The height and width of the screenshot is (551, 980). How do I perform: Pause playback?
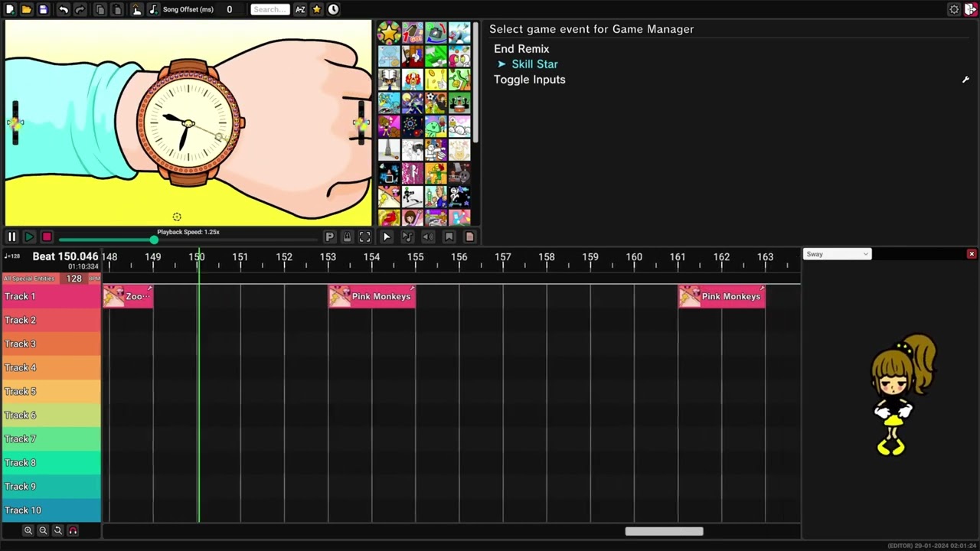(11, 237)
